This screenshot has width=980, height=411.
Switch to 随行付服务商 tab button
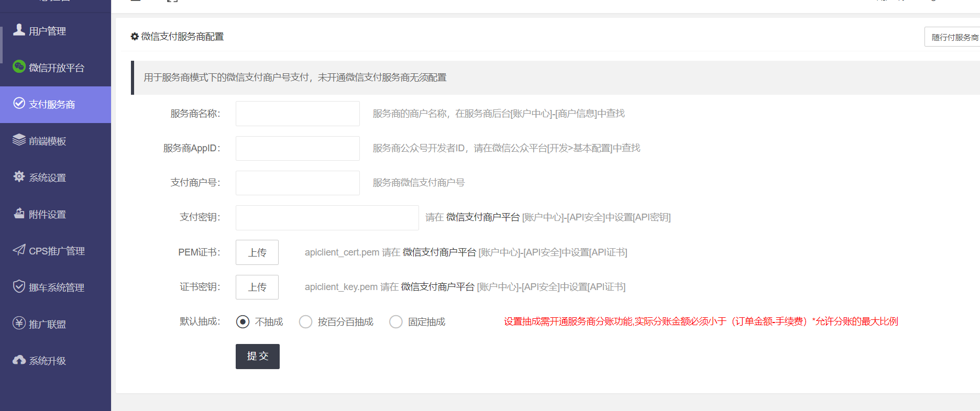click(952, 37)
